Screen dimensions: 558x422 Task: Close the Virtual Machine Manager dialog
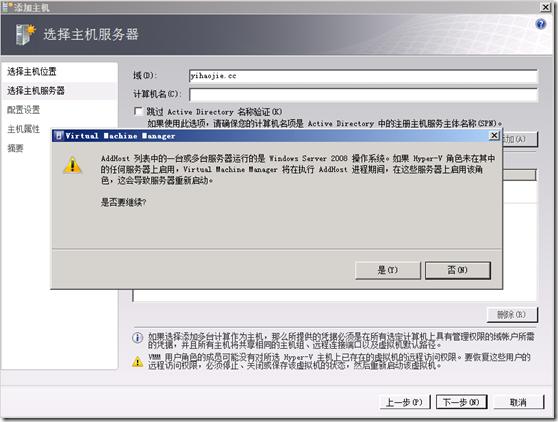click(x=494, y=136)
